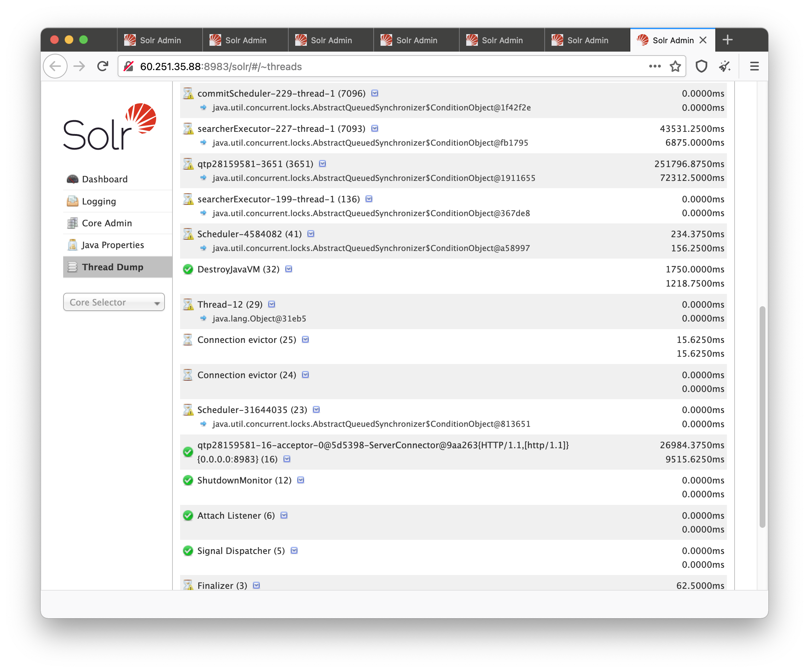Expand stack trace for Thread-12
Image resolution: width=809 pixels, height=672 pixels.
pos(272,304)
